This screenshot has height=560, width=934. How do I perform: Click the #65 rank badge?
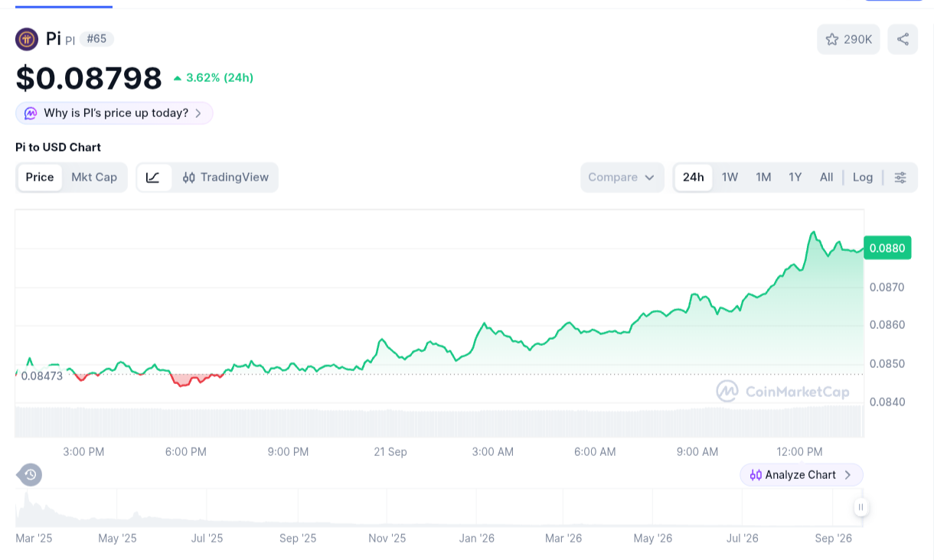click(x=96, y=39)
